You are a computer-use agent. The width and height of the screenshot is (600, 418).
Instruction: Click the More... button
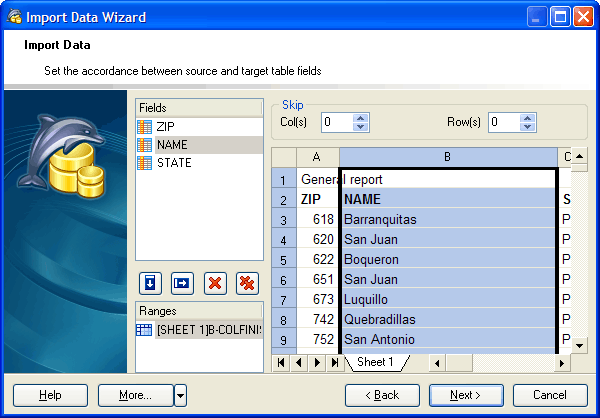(x=135, y=395)
